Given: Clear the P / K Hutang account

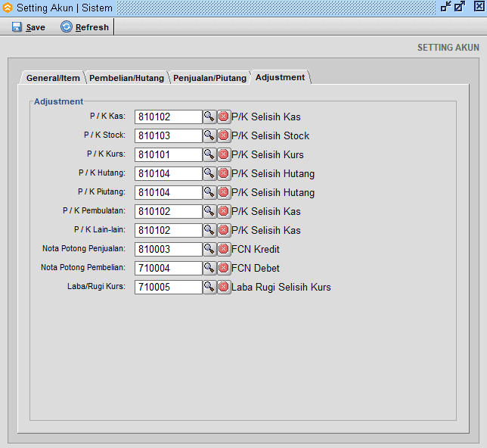Looking at the screenshot, I should 224,173.
